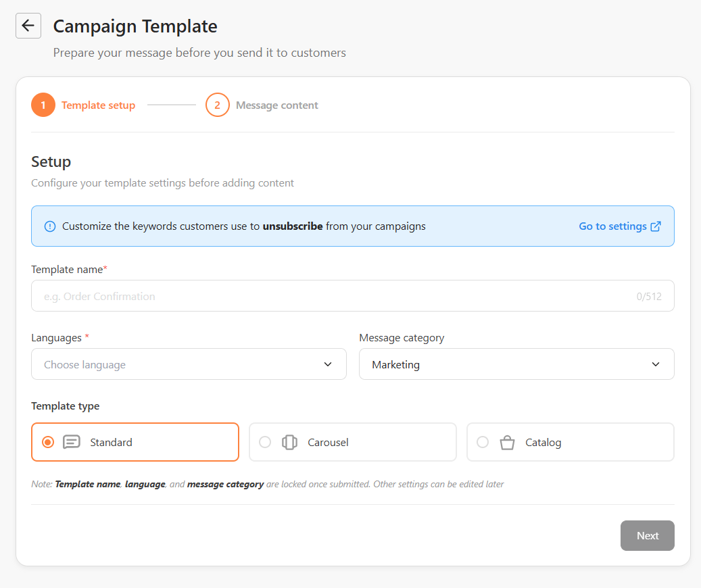Click the Standard label text
The image size is (701, 588).
point(112,443)
